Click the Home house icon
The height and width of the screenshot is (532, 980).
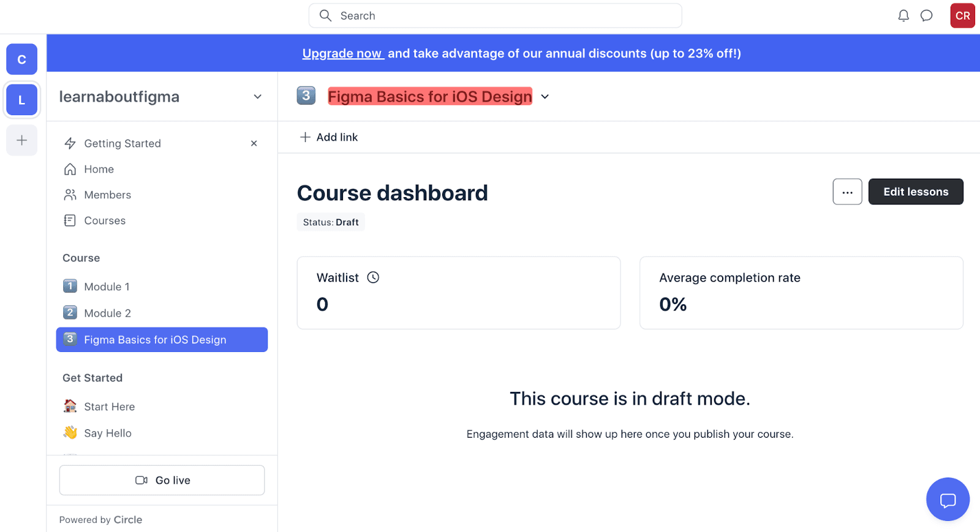[x=70, y=169]
